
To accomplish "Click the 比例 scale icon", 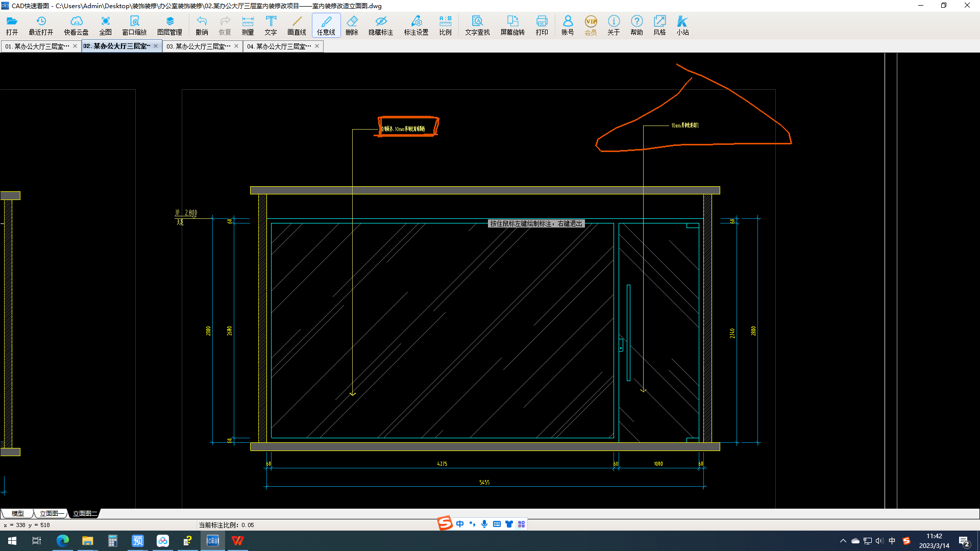I will click(x=445, y=26).
